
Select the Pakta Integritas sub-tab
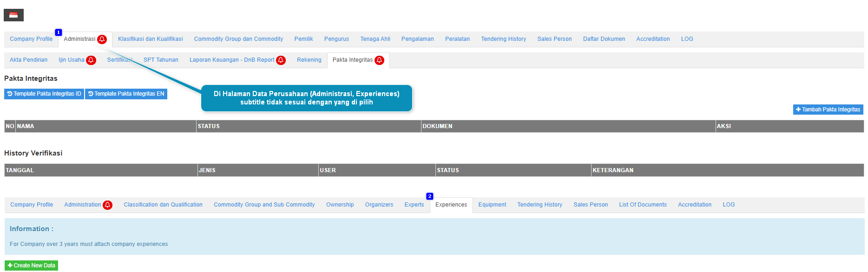tap(353, 60)
